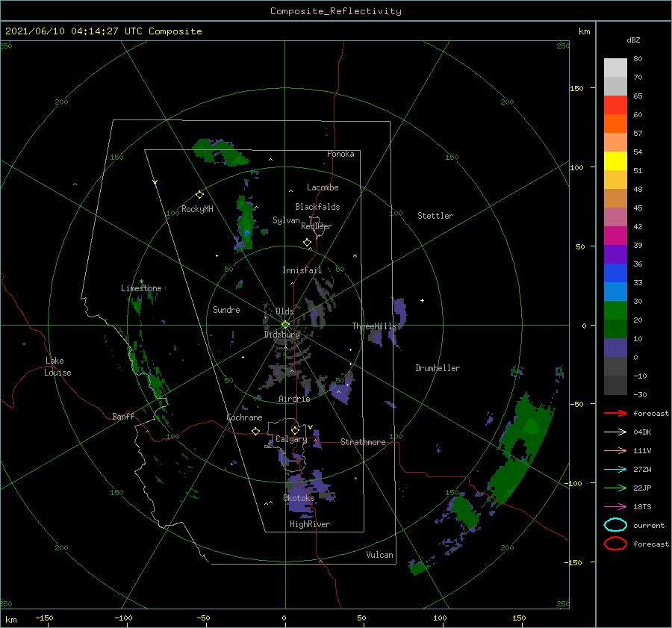
Task: Click the red forecast ellipse icon
Action: [615, 544]
